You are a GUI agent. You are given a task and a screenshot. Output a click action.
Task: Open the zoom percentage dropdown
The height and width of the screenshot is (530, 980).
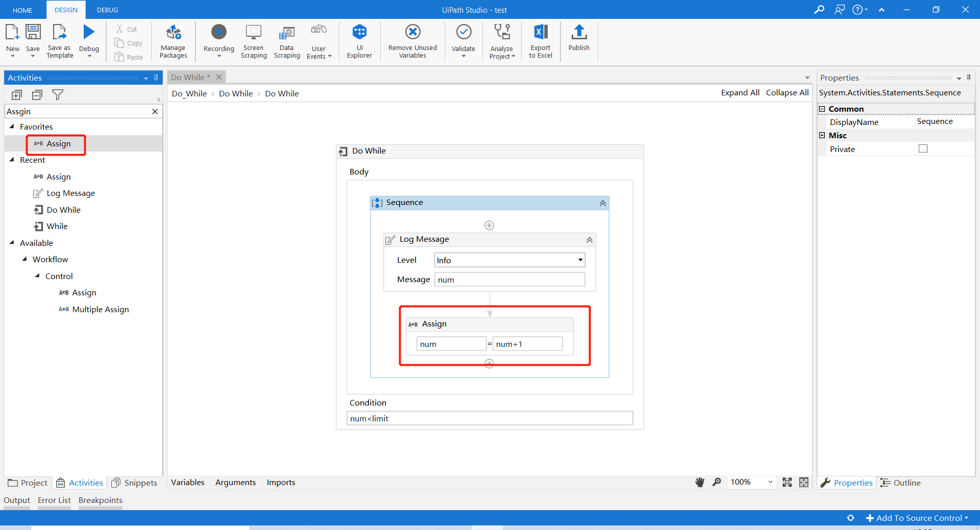coord(770,482)
